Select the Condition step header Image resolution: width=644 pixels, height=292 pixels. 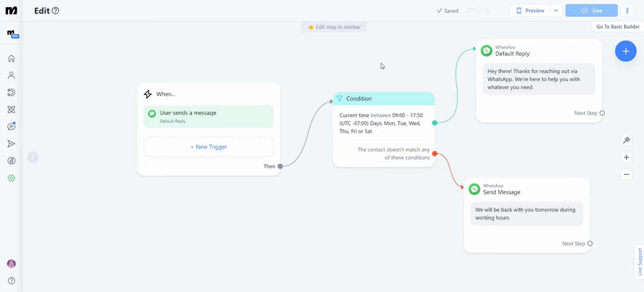(x=383, y=99)
